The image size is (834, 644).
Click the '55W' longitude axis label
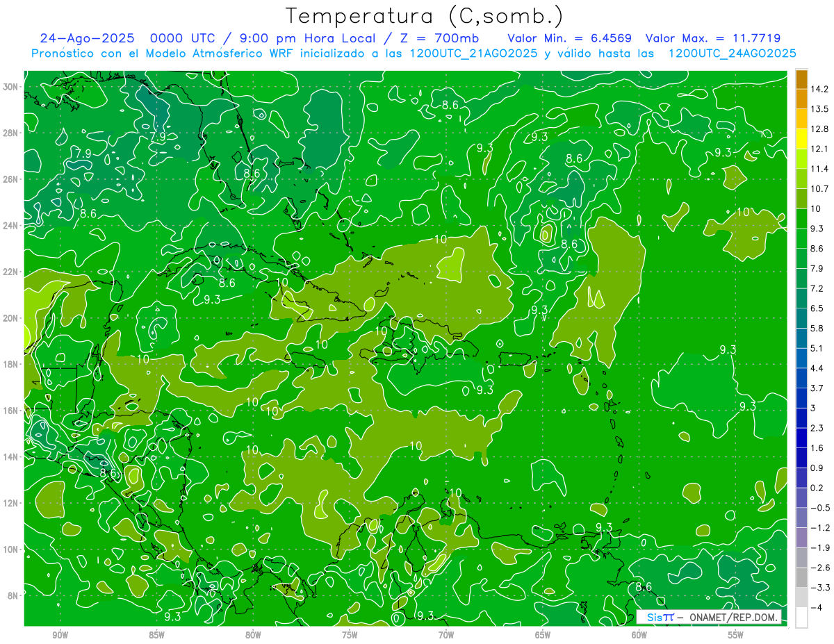pyautogui.click(x=736, y=635)
